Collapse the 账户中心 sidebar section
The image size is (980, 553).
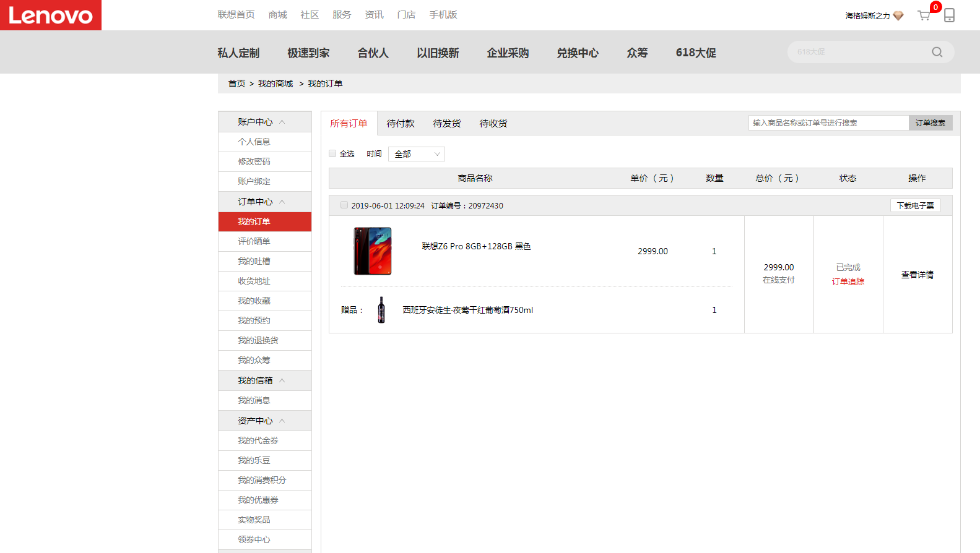point(282,122)
